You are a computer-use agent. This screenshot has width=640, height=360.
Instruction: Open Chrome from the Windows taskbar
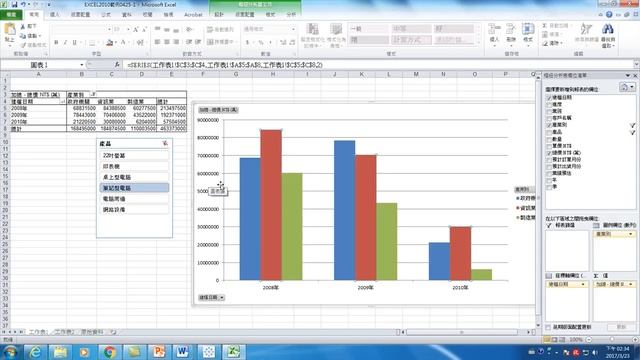point(109,351)
